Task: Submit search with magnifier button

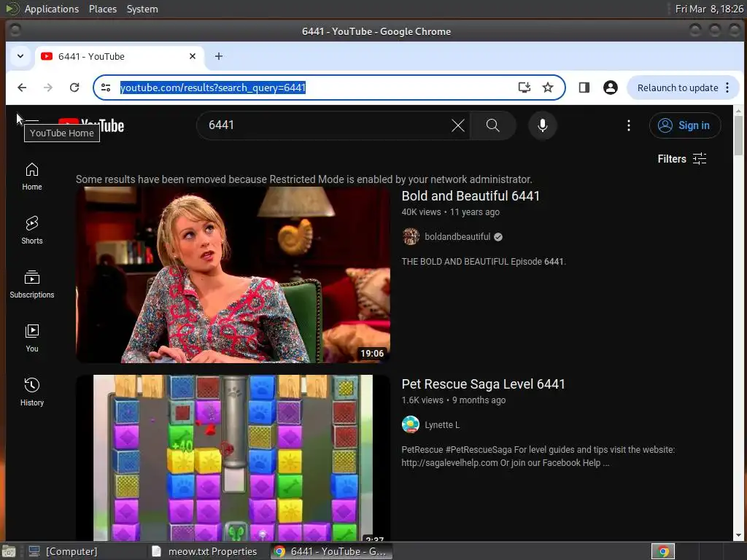Action: pyautogui.click(x=492, y=125)
